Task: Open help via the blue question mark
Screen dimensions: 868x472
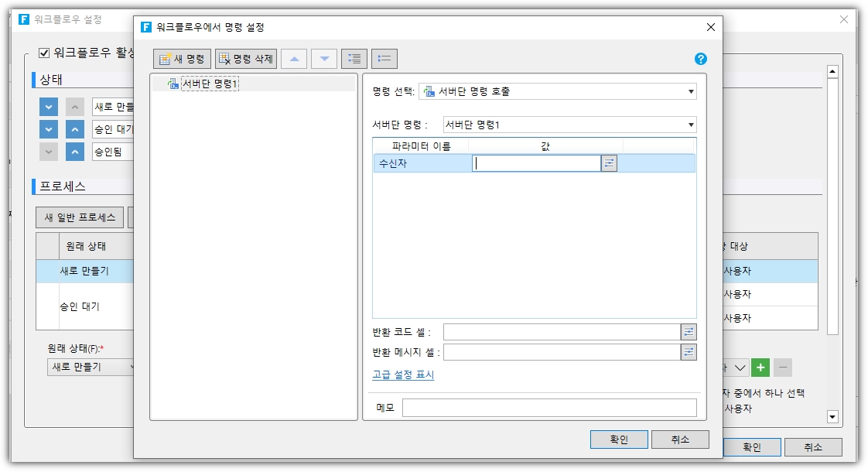Action: click(x=701, y=59)
